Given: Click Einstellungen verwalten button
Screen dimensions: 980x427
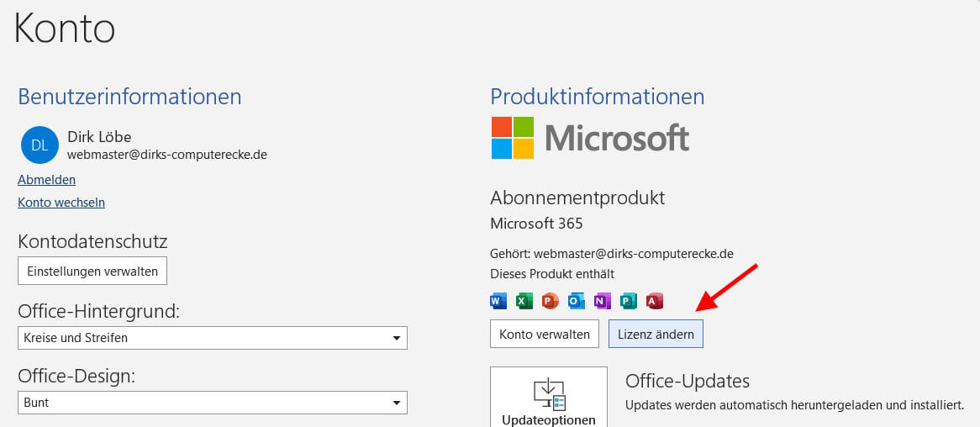Looking at the screenshot, I should point(92,271).
